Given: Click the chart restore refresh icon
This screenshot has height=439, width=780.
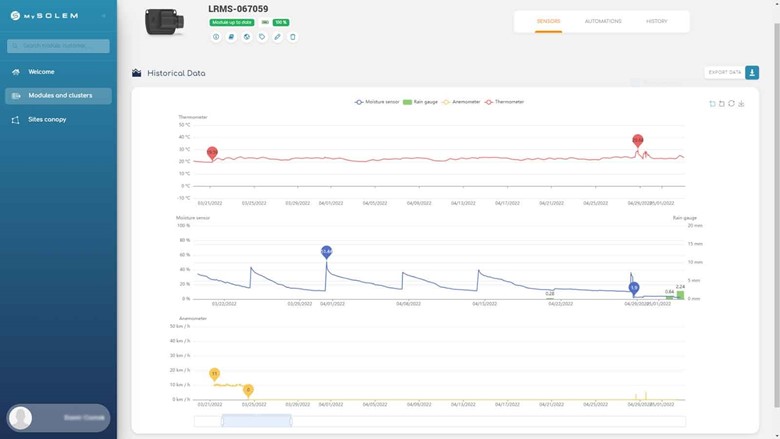Looking at the screenshot, I should 731,103.
